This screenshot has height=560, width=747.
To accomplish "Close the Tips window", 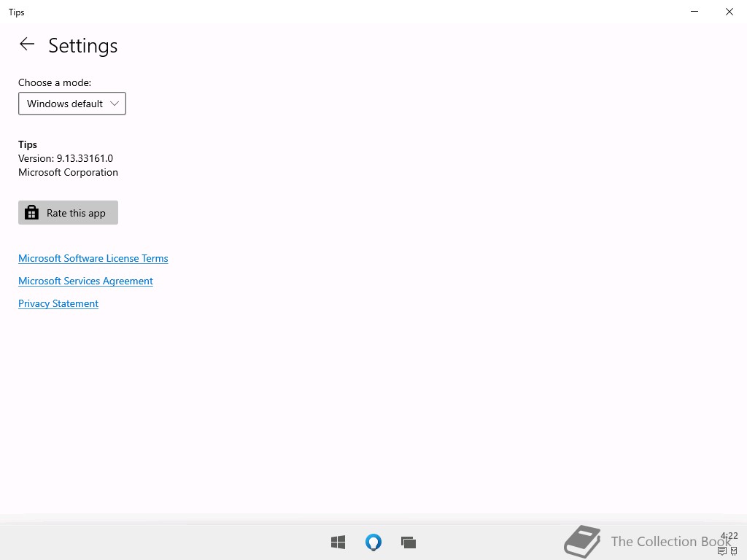I will pos(729,12).
